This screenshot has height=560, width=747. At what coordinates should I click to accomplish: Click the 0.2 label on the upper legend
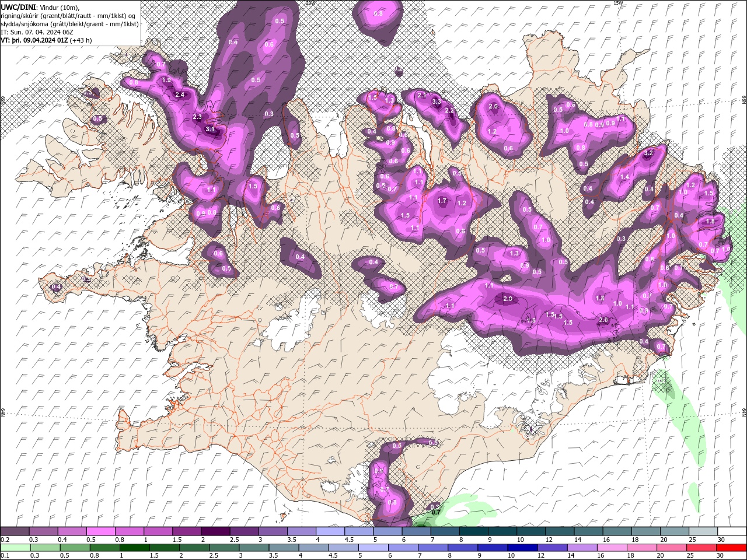pos(5,540)
